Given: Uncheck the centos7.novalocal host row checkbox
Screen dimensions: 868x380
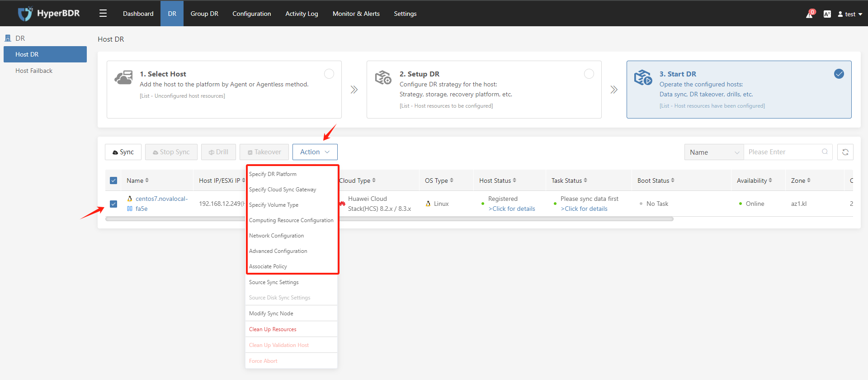Looking at the screenshot, I should click(x=113, y=204).
